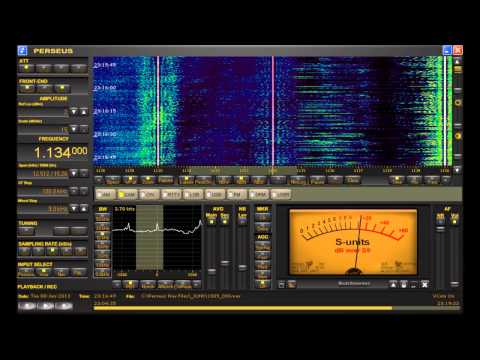The height and width of the screenshot is (360, 480).
Task: Click the Time button right of waterfall toolbar
Action: point(397,180)
